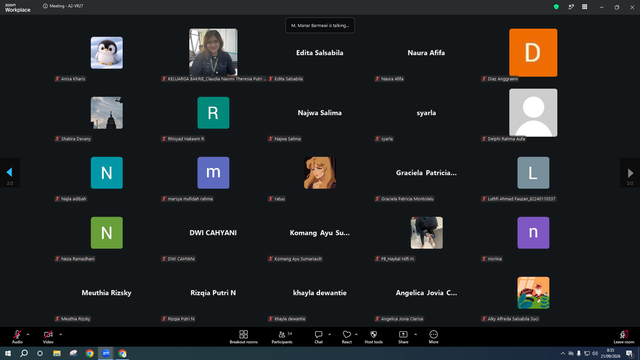Click the phone-and-person icon in the title bar
640x360 pixels.
click(x=571, y=7)
